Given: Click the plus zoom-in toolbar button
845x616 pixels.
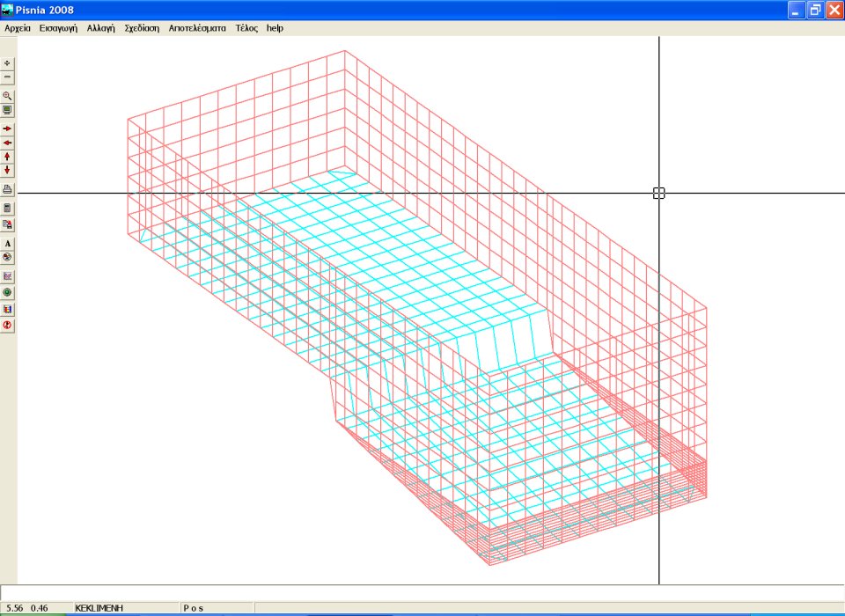Looking at the screenshot, I should click(8, 63).
